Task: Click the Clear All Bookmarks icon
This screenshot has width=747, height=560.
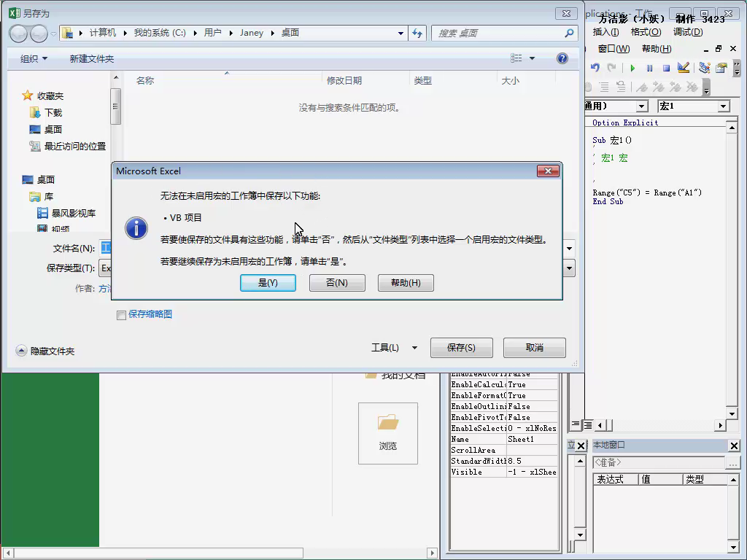Action: click(692, 87)
